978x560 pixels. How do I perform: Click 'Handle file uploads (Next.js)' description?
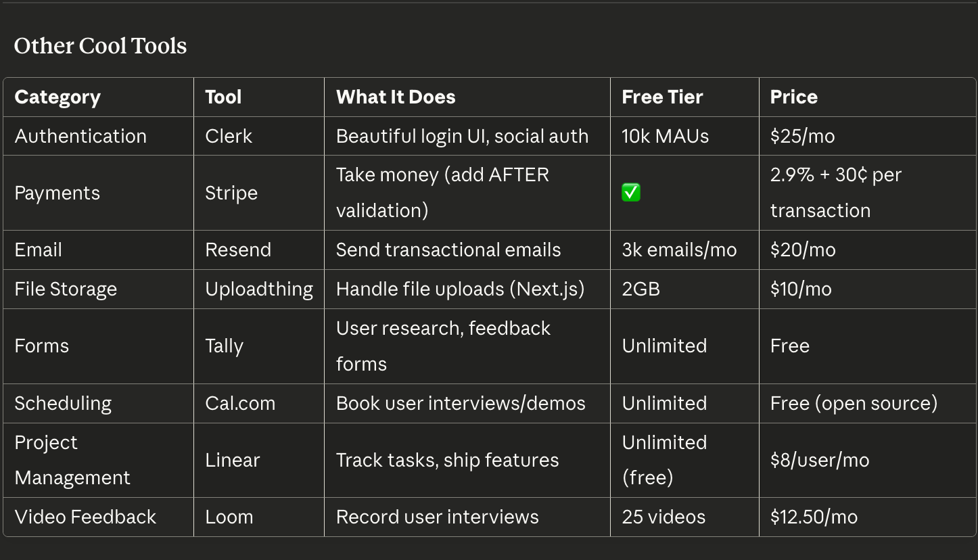coord(461,289)
